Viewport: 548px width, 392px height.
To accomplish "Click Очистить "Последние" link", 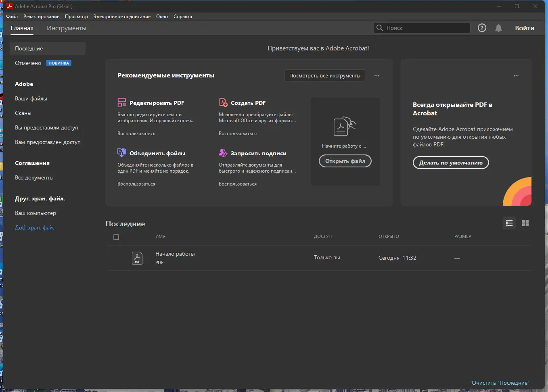I will click(500, 383).
